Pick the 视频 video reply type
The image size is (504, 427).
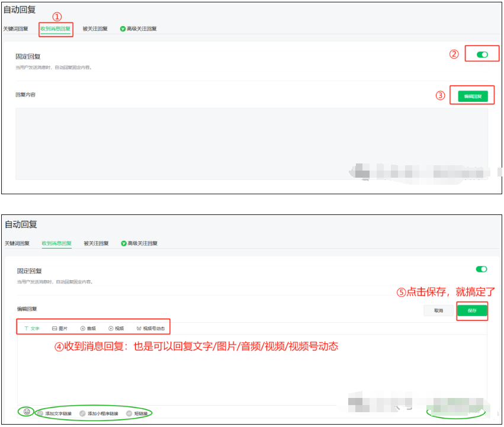[116, 328]
